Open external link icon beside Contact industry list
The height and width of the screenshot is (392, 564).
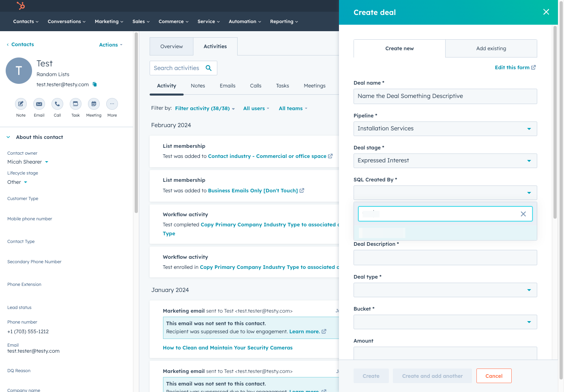click(330, 156)
